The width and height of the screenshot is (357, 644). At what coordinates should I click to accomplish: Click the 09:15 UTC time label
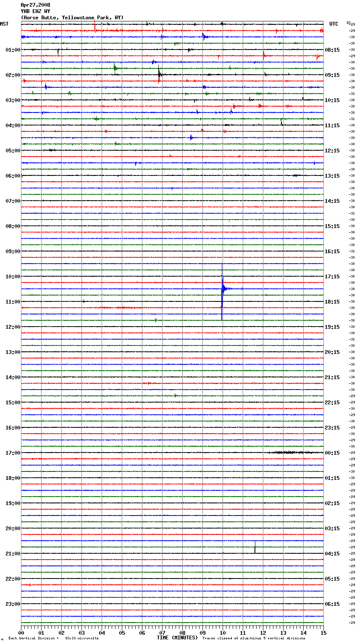pyautogui.click(x=332, y=75)
